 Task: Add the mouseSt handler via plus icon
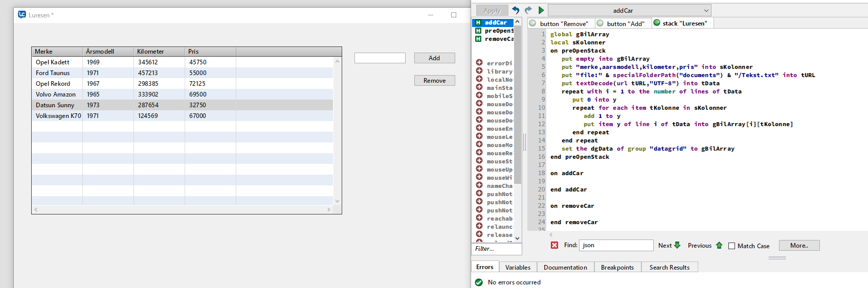coord(479,161)
